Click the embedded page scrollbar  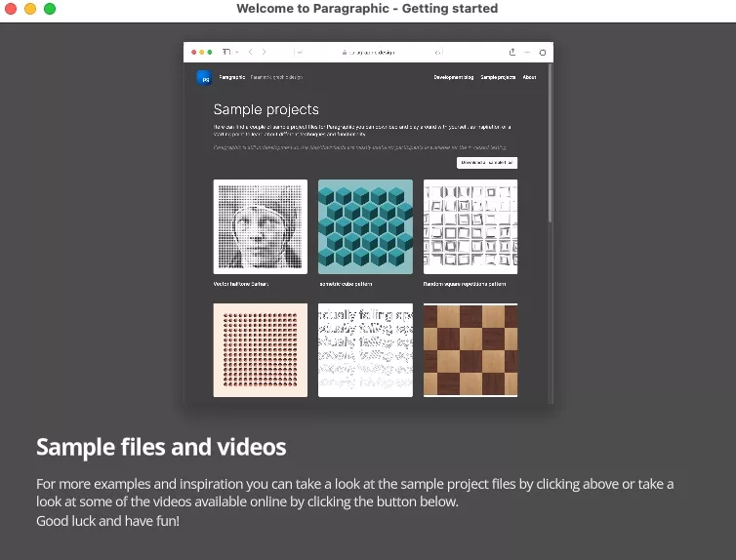[x=550, y=143]
